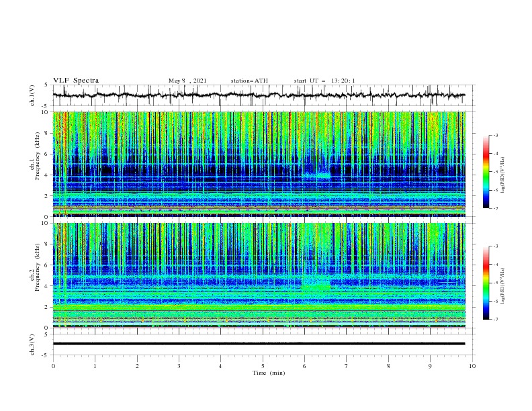Click time axis tick label "1"
This screenshot has height=411, width=532.
coord(95,366)
